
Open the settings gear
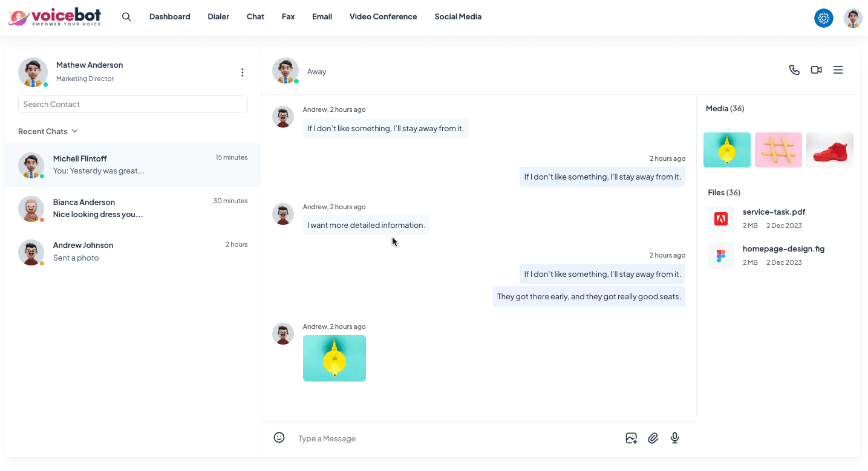pyautogui.click(x=823, y=18)
